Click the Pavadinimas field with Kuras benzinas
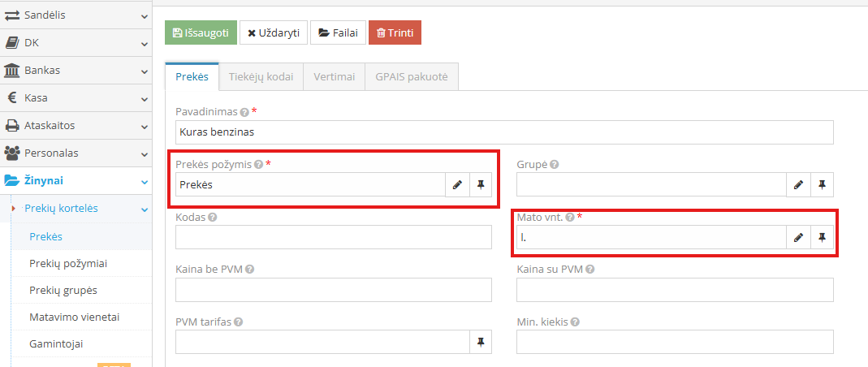868x367 pixels. tap(504, 132)
